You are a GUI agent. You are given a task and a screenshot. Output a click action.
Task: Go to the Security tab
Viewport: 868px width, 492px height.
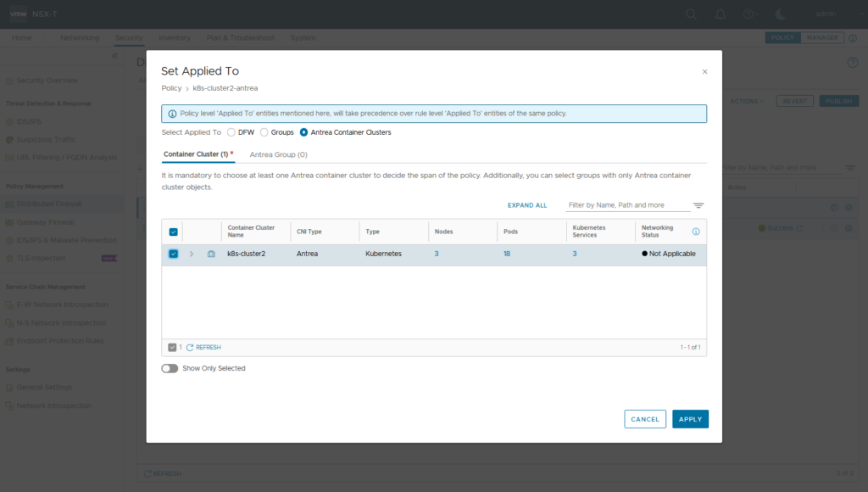pos(129,37)
